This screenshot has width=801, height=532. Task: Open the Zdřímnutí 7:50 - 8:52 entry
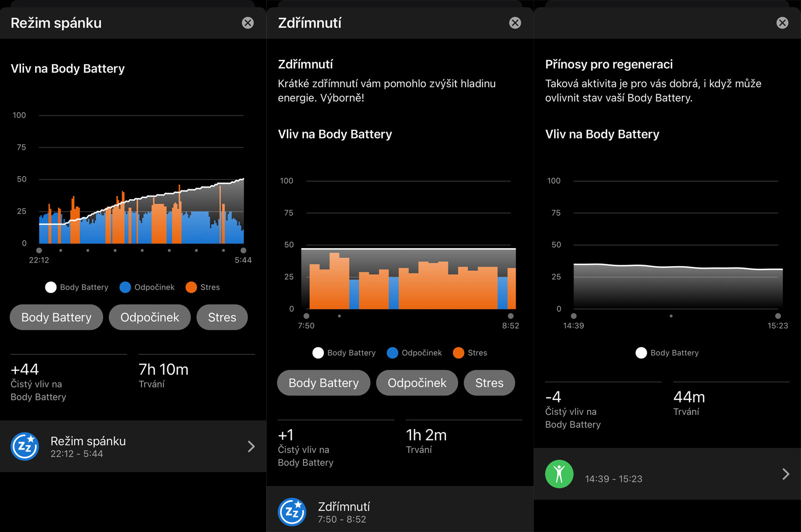pos(344,512)
